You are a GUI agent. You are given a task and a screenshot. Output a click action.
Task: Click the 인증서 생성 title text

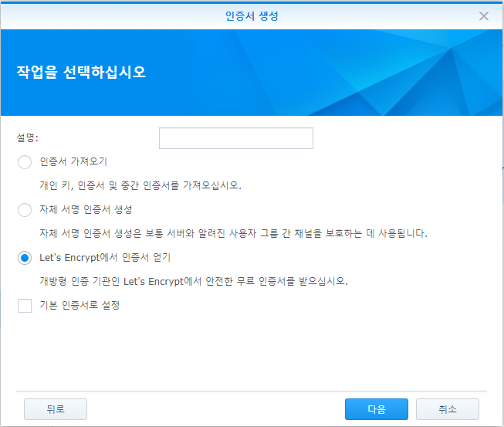click(x=252, y=16)
